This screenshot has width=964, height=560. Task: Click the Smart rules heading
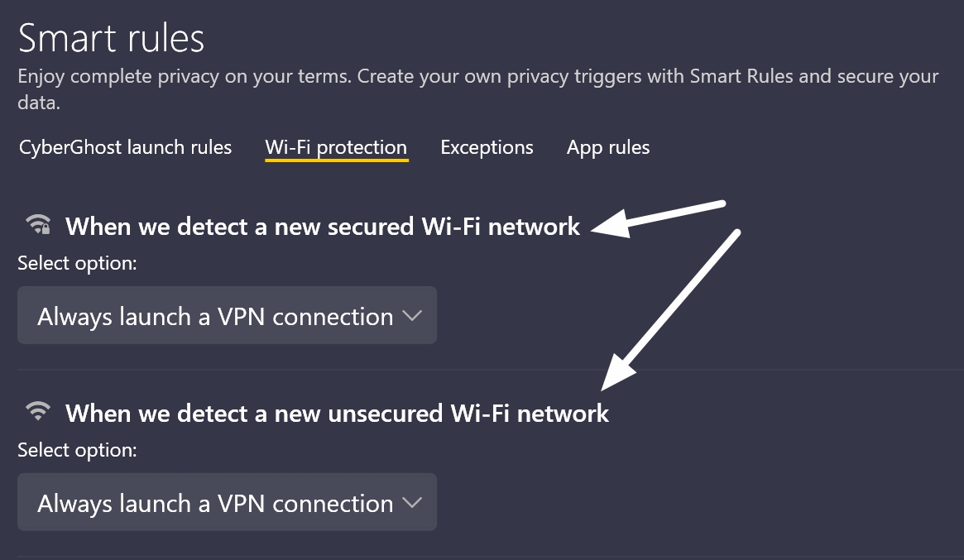(x=111, y=38)
